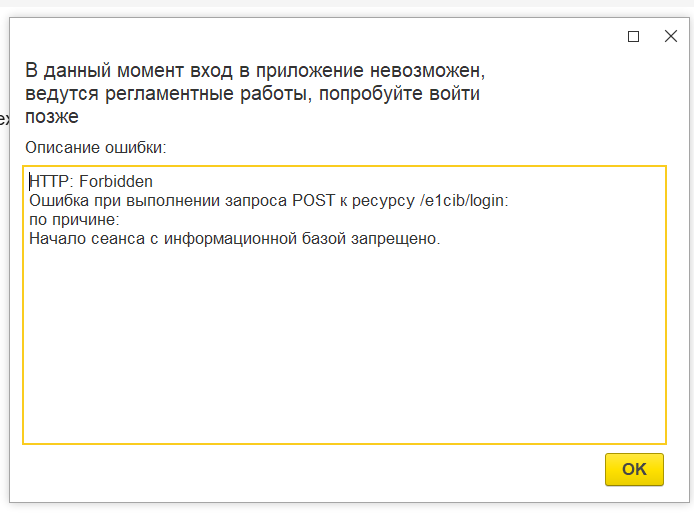This screenshot has height=517, width=694.
Task: Click the blank title bar of the dialog
Action: pyautogui.click(x=300, y=36)
